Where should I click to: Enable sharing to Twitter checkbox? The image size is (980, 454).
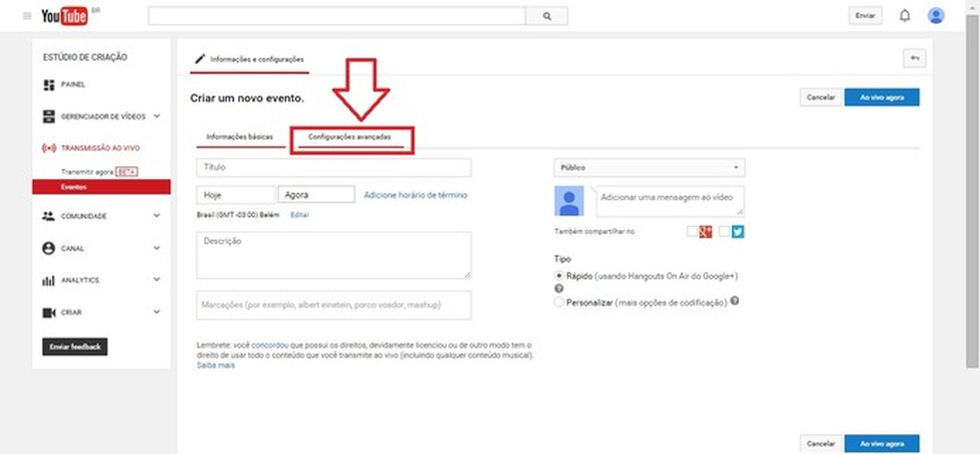724,232
